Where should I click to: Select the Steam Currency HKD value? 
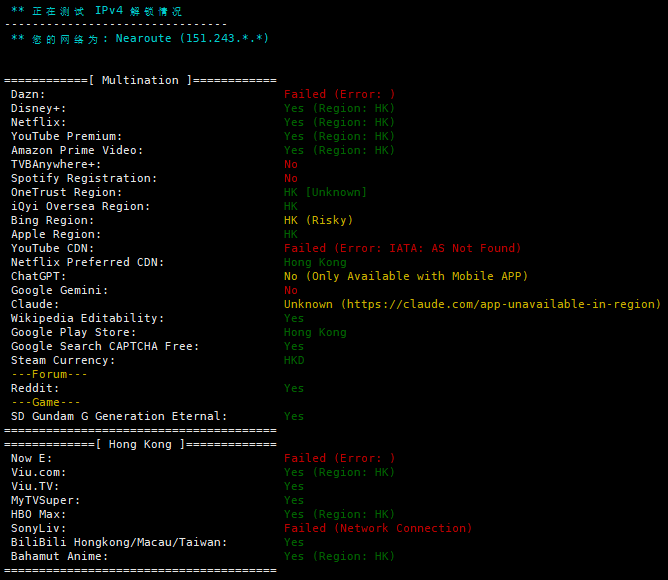[x=294, y=360]
